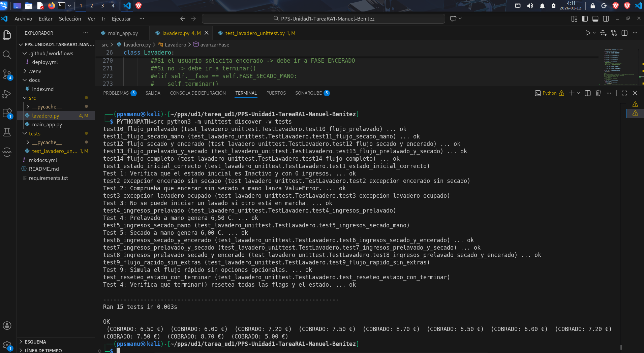Screen dimensions: 644x353
Task: Switch to the main_app.py editor tab
Action: click(x=123, y=33)
